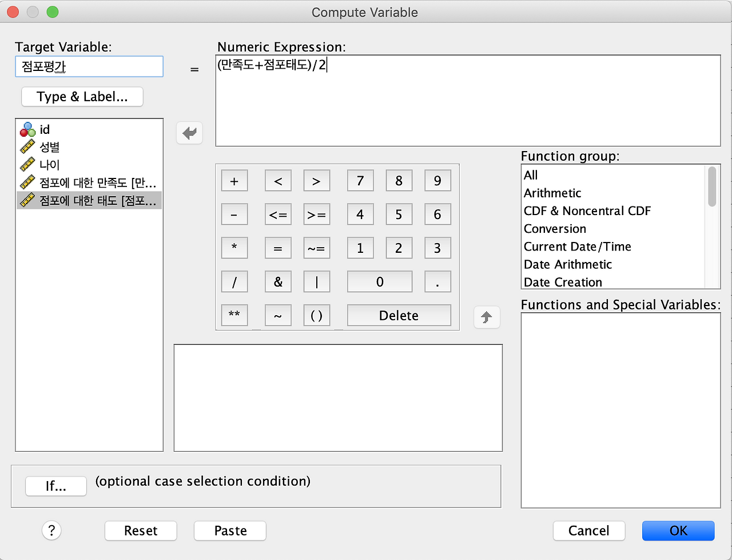Click the decimal point key
The image size is (732, 560).
pyautogui.click(x=437, y=281)
